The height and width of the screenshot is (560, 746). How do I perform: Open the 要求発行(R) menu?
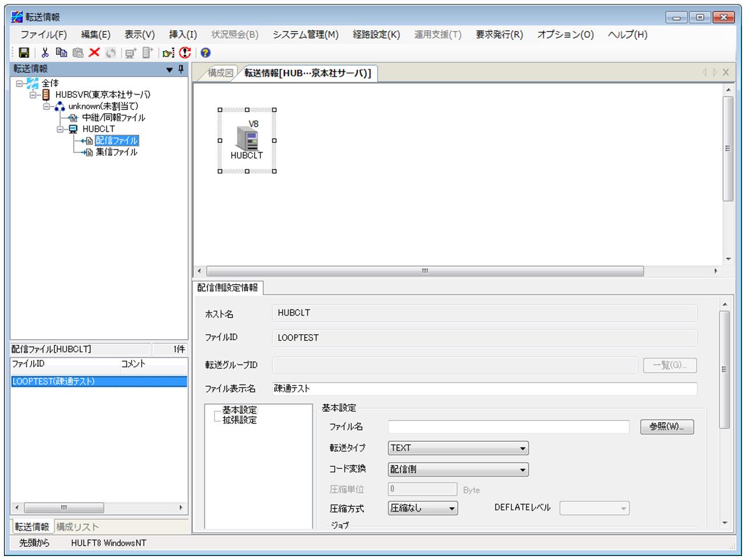click(x=499, y=34)
